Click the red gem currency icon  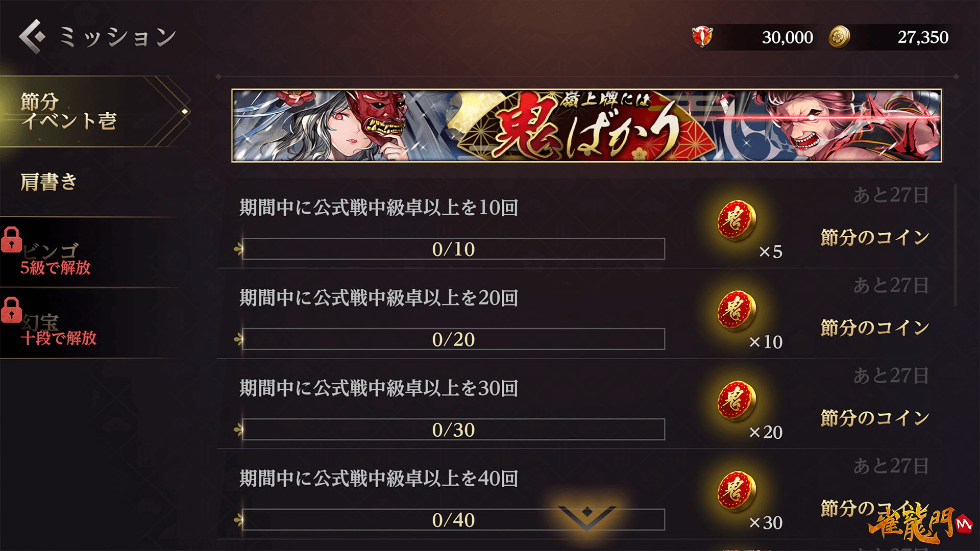pos(702,37)
